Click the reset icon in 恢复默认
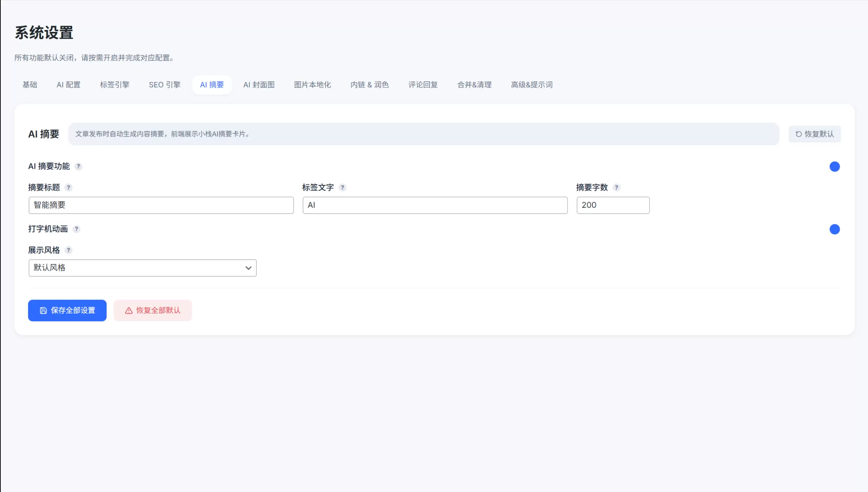Screen dimensions: 868x492 (798, 134)
